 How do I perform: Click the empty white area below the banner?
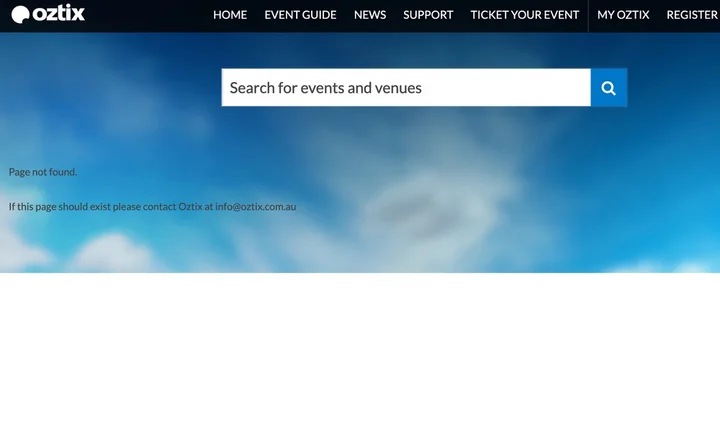(360, 350)
